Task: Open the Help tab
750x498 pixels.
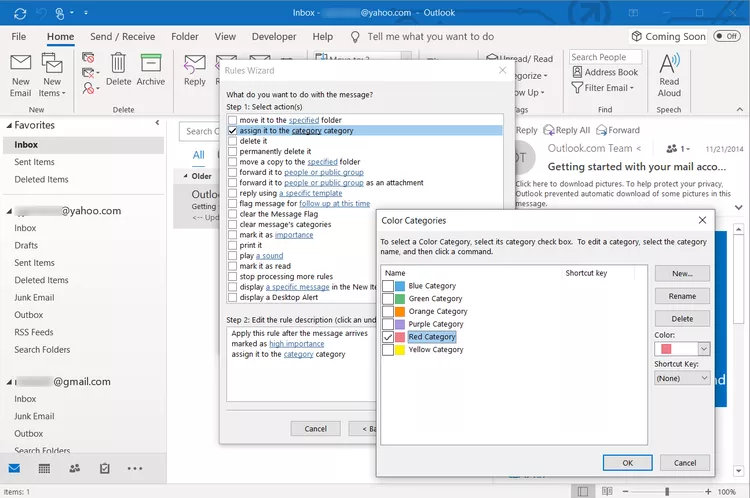Action: point(322,37)
